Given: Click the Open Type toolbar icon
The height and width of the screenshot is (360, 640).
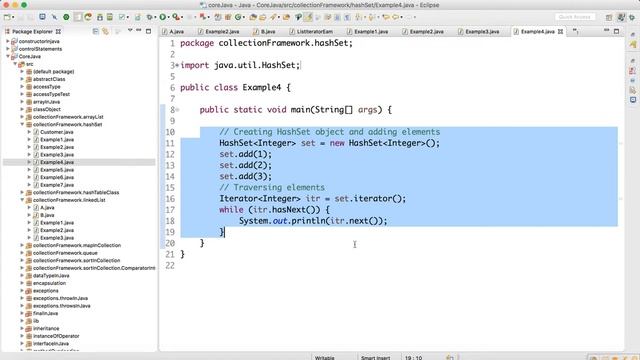Looking at the screenshot, I should pyautogui.click(x=253, y=17).
